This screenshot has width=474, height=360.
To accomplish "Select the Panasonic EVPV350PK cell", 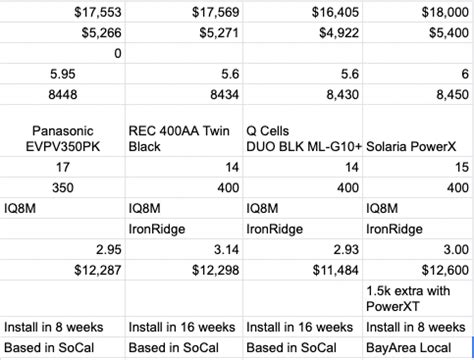I will click(x=62, y=131).
